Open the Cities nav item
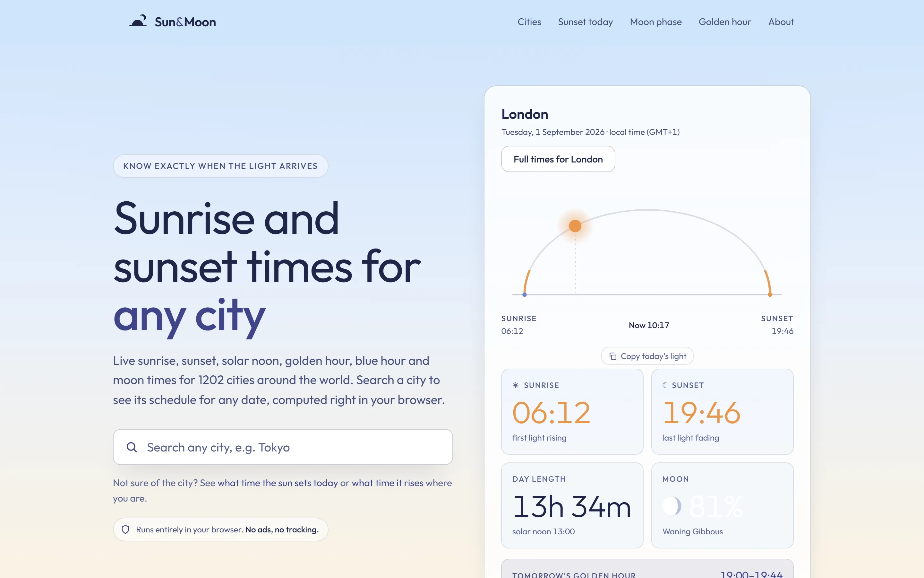This screenshot has width=924, height=578. 529,22
